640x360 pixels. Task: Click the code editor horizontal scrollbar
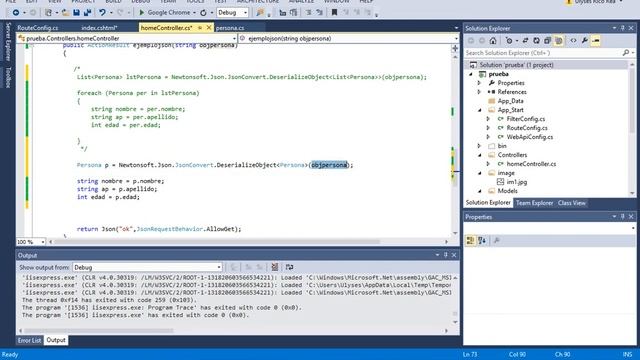tap(217, 242)
